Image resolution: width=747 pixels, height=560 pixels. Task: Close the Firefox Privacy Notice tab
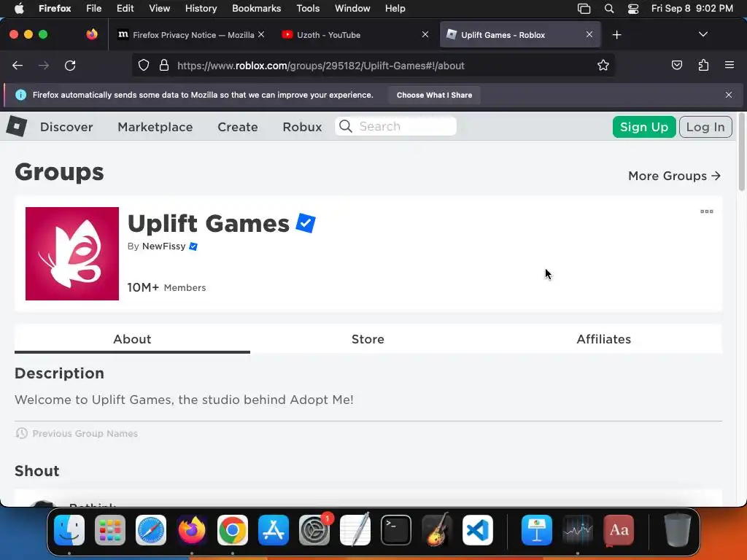(261, 34)
